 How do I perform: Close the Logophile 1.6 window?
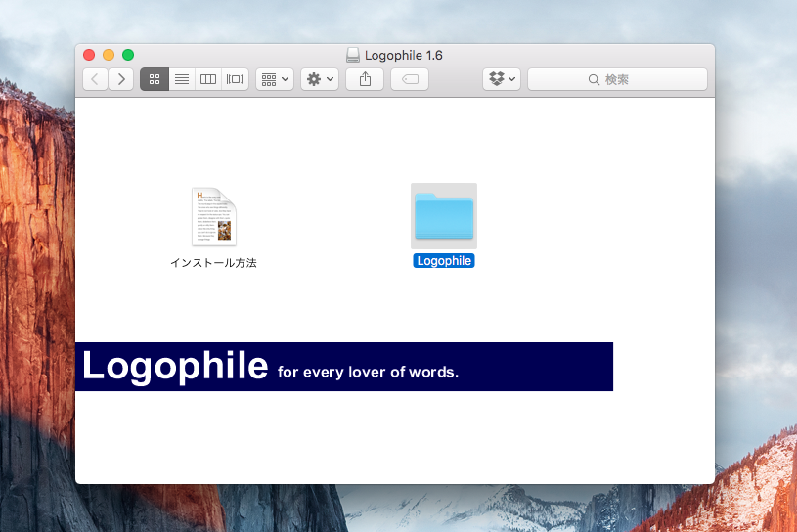coord(89,55)
